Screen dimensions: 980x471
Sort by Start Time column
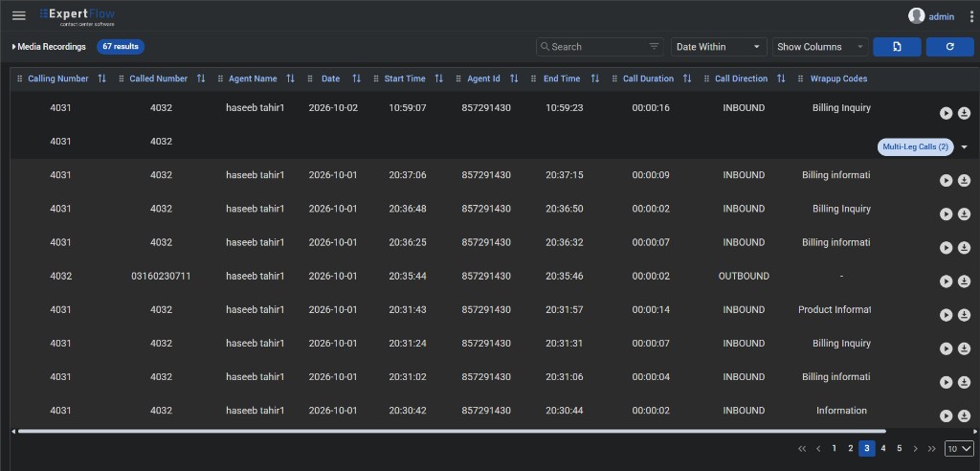click(x=438, y=78)
